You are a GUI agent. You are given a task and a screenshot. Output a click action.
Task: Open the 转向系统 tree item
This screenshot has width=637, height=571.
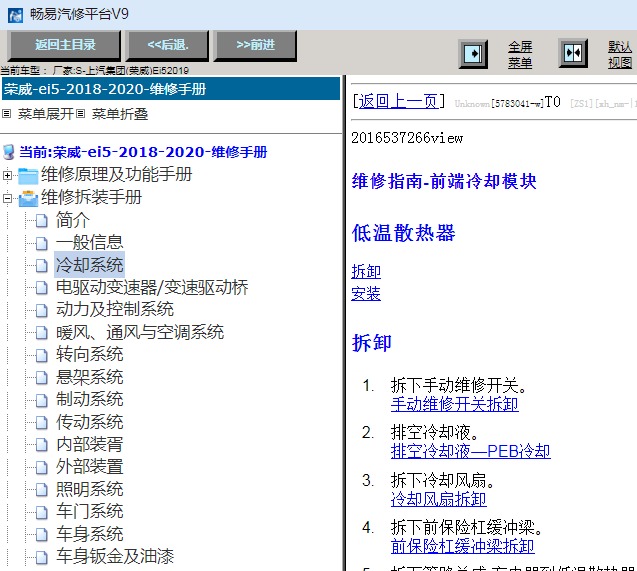click(x=89, y=355)
